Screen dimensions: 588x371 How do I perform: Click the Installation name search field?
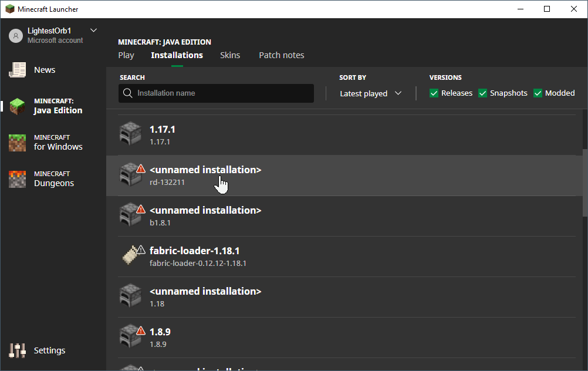point(216,93)
